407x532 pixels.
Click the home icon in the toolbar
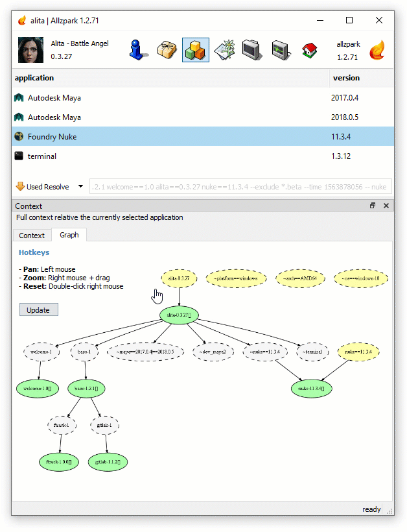point(309,50)
